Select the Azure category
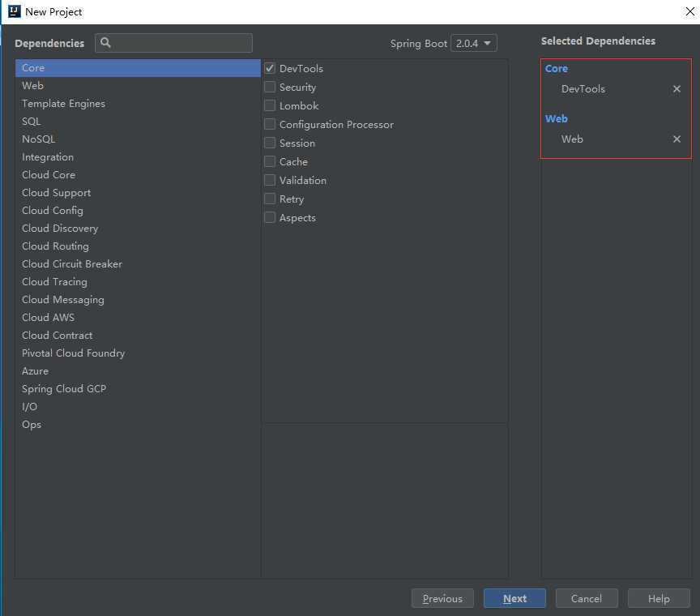This screenshot has height=616, width=700. tap(138, 370)
